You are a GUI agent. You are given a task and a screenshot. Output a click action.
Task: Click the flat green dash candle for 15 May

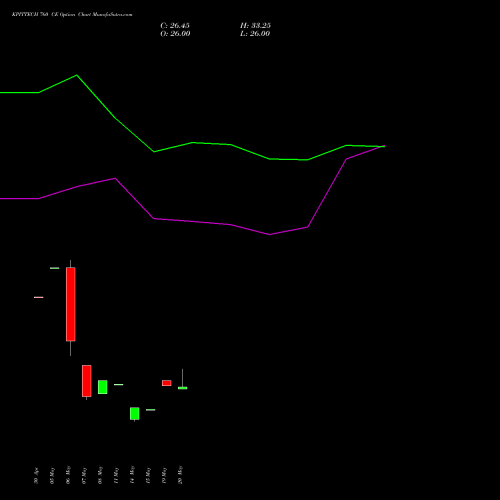pos(151,410)
